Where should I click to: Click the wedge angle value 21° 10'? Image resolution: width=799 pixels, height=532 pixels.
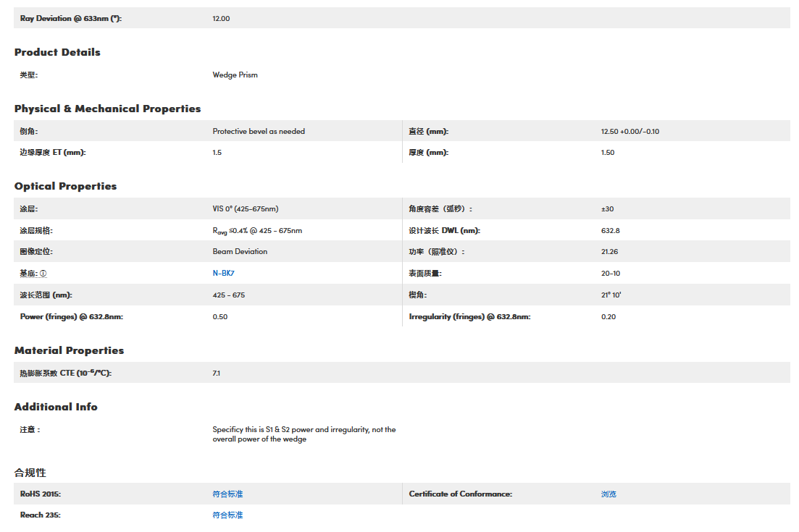pos(611,295)
